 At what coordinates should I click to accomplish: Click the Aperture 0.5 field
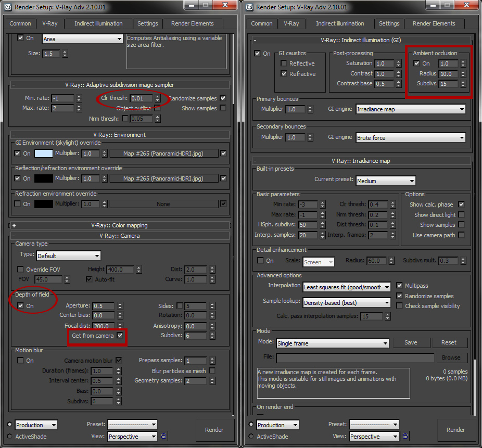click(x=103, y=306)
